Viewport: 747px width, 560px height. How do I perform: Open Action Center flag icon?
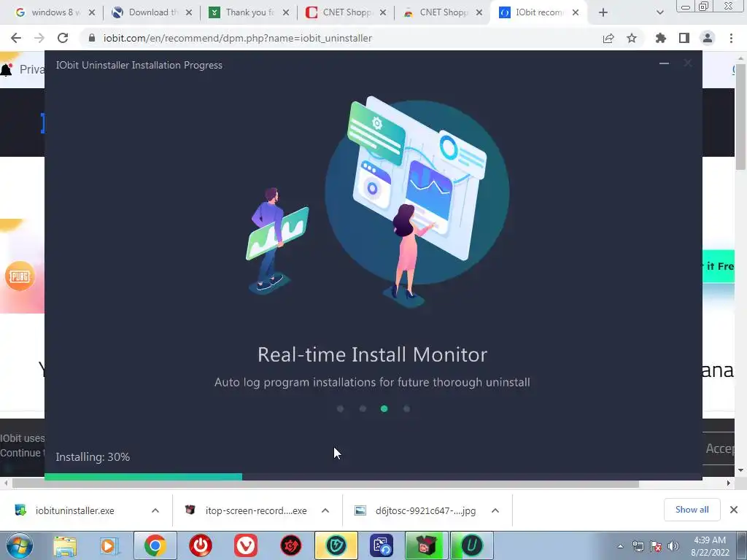656,546
